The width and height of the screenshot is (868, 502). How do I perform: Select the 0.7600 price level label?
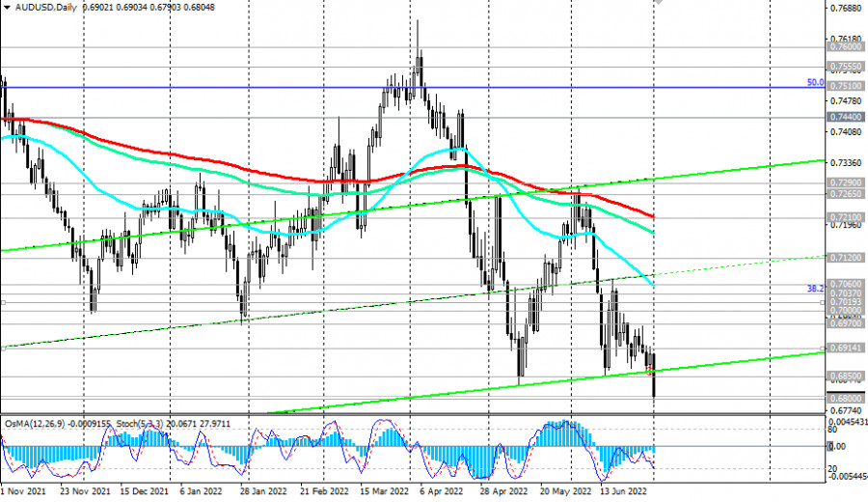click(x=844, y=45)
